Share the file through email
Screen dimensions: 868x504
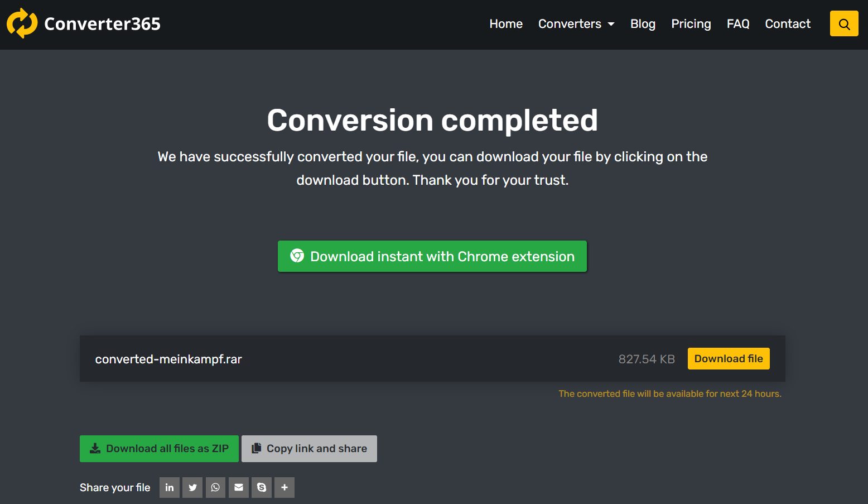click(x=238, y=487)
